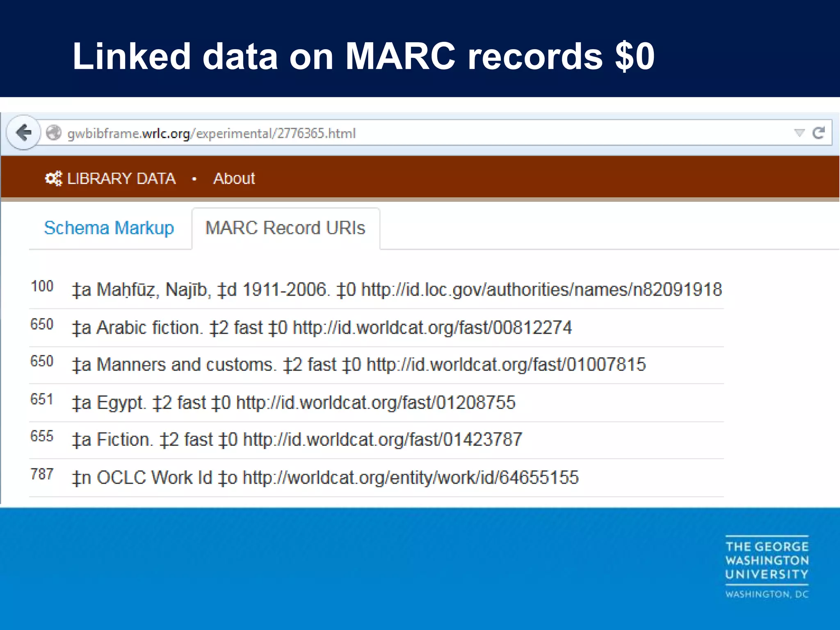Click the fast/01208755 URI text

click(376, 403)
